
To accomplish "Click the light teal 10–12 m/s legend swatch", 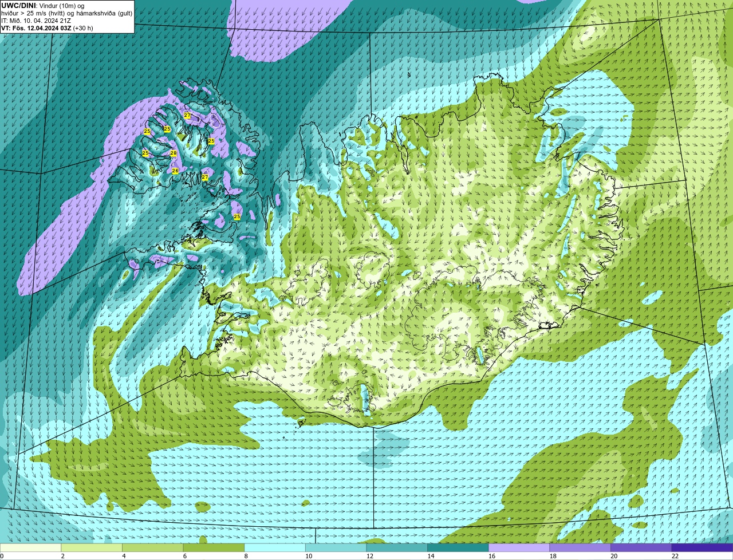I will 336,547.
